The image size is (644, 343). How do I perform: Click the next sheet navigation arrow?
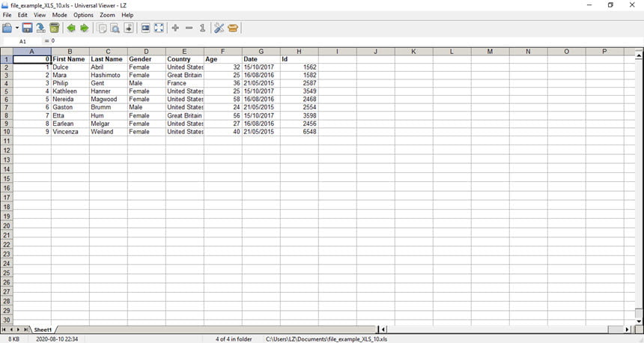[x=19, y=330]
